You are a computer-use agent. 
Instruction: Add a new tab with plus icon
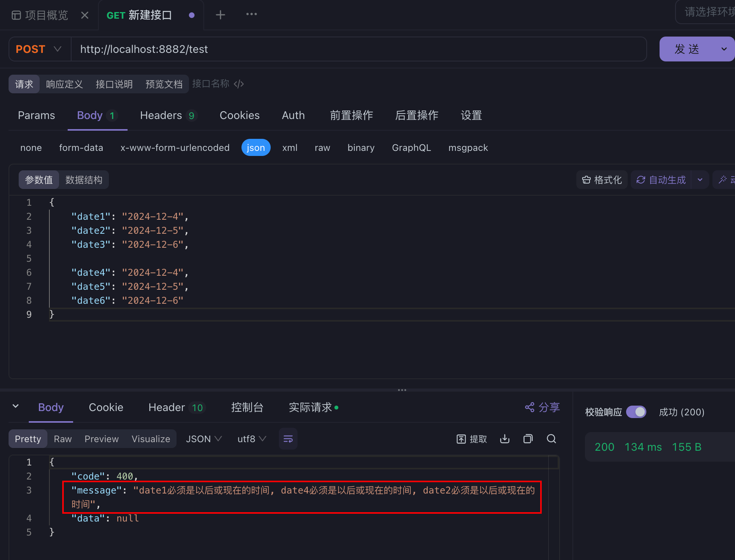point(220,15)
